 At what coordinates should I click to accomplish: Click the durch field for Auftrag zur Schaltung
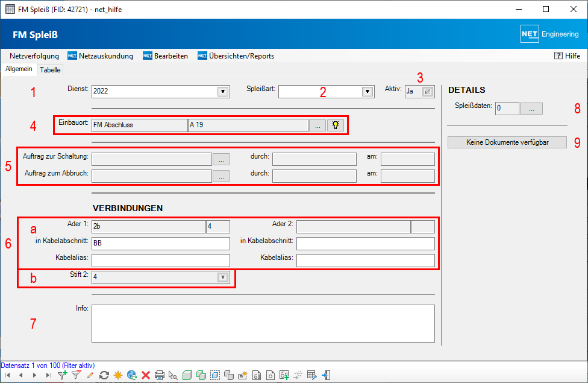point(314,159)
